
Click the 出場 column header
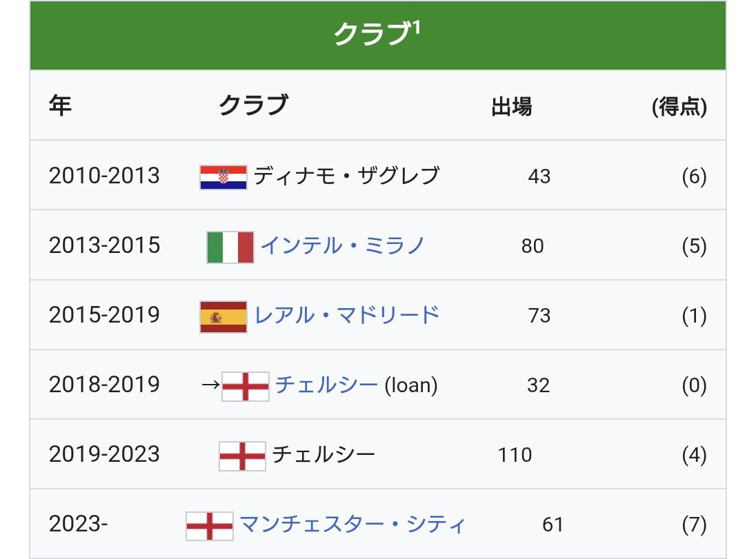pyautogui.click(x=512, y=107)
